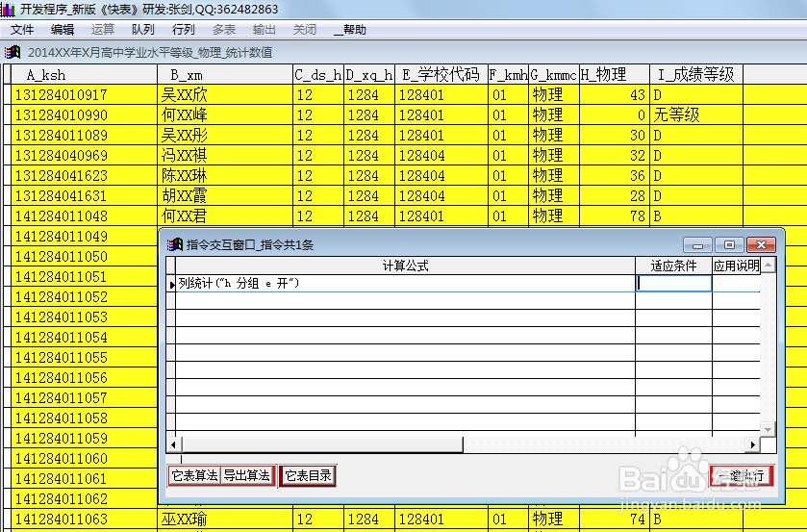The height and width of the screenshot is (532, 807).
Task: Open the 关闭 menu
Action: 305,30
